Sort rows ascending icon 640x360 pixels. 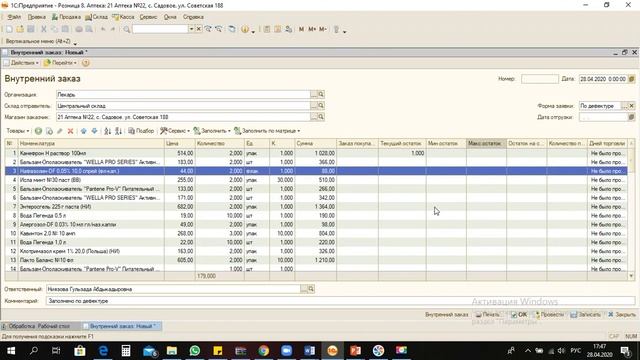(x=107, y=131)
